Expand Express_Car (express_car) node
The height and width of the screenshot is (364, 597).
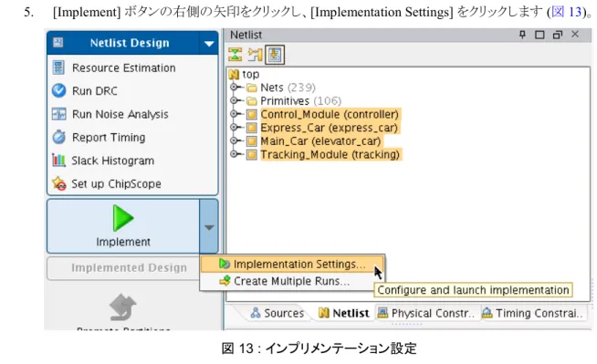click(234, 128)
